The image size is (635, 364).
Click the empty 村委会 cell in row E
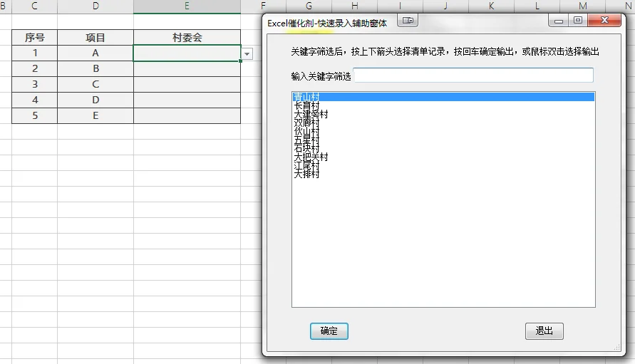(x=187, y=115)
